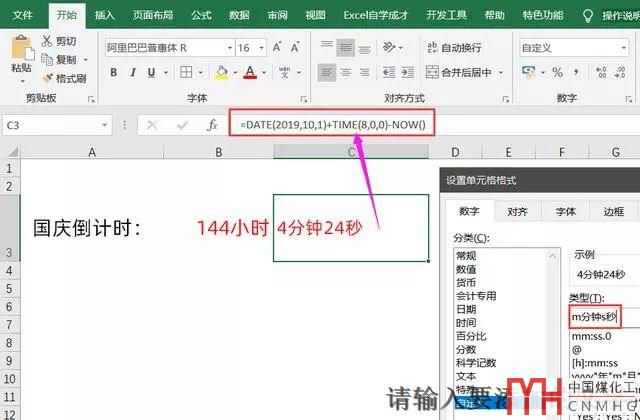Click the Type (类型) input field
This screenshot has width=640, height=420.
pos(605,316)
